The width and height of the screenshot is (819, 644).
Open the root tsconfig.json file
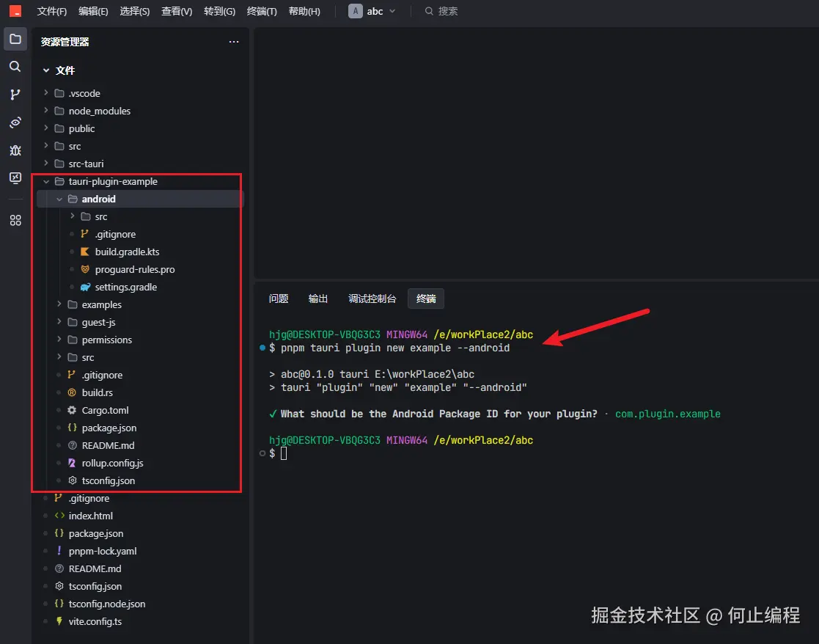[x=95, y=586]
